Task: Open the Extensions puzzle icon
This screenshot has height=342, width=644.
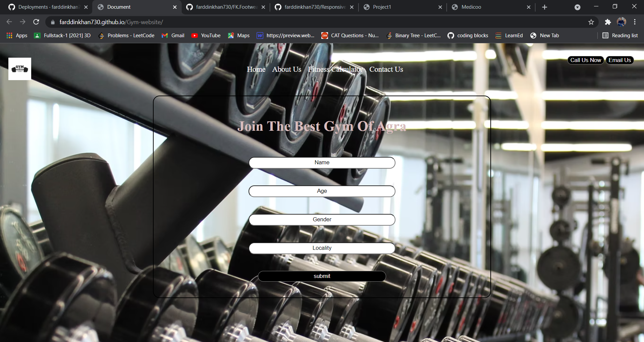Action: tap(608, 22)
